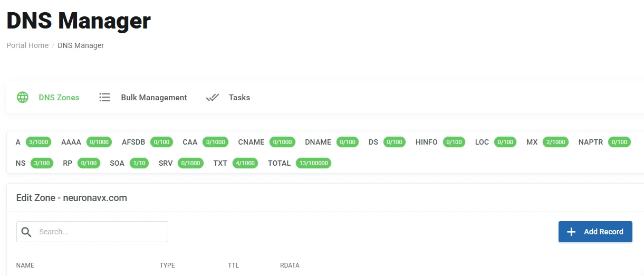Image resolution: width=644 pixels, height=276 pixels.
Task: Click the Edit Zone - neuronavx.com heading
Action: tap(72, 198)
